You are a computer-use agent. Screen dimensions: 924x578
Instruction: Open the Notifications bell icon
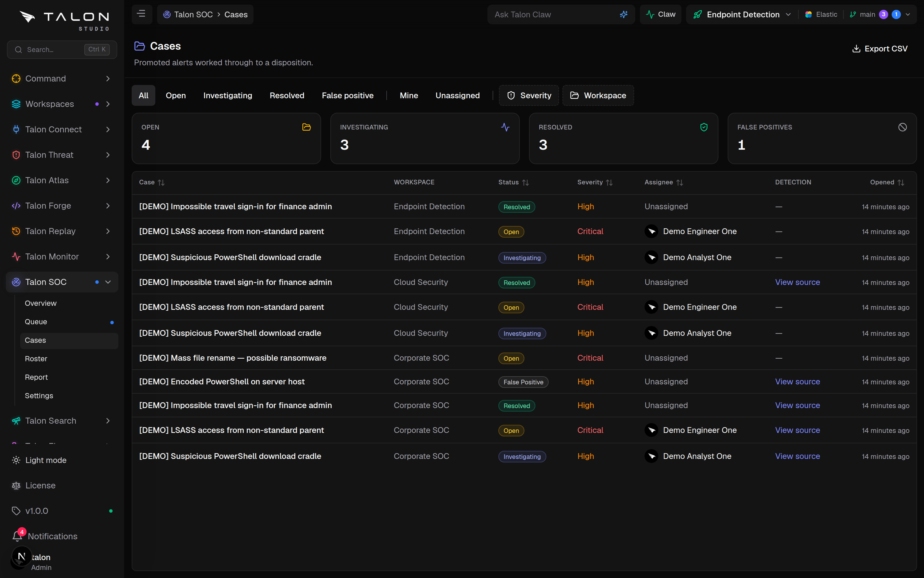(x=17, y=536)
